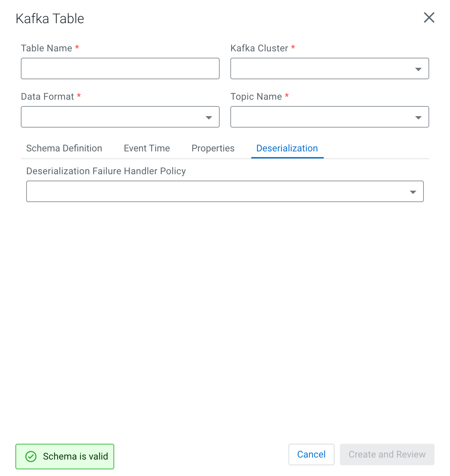
Task: Select the Deserialization tab
Action: [287, 148]
